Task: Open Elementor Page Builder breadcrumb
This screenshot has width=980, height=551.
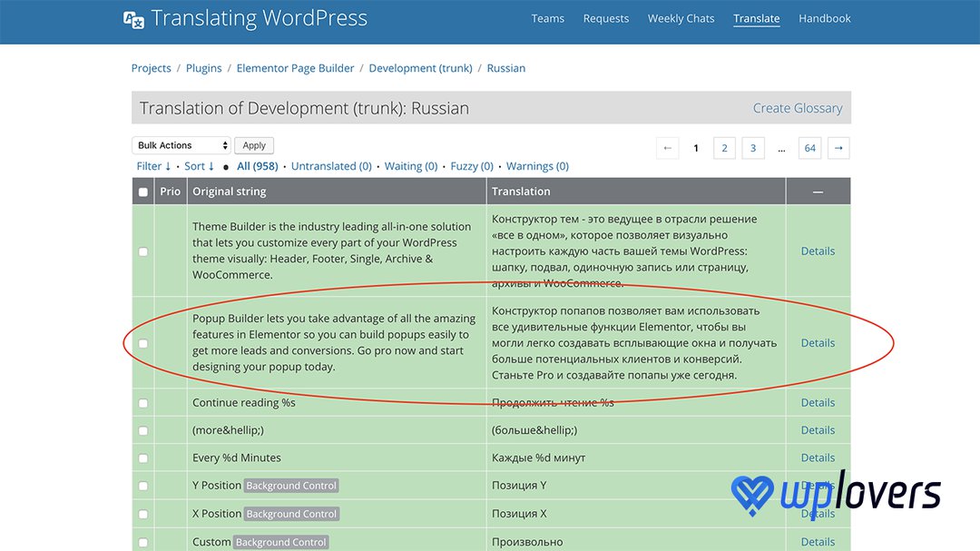Action: [295, 68]
